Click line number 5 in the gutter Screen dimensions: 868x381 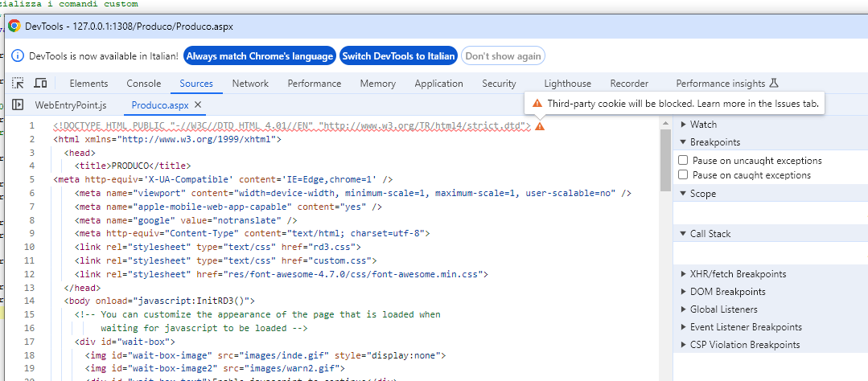(31, 180)
